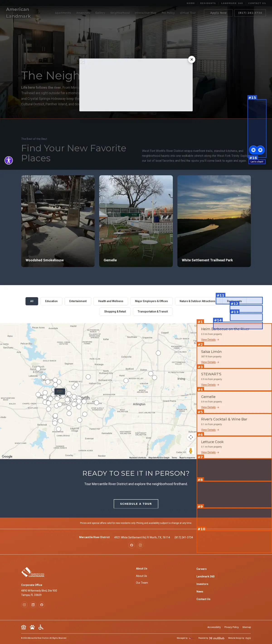This screenshot has width=272, height=644.
Task: Open the map camera controls button
Action: [191, 437]
